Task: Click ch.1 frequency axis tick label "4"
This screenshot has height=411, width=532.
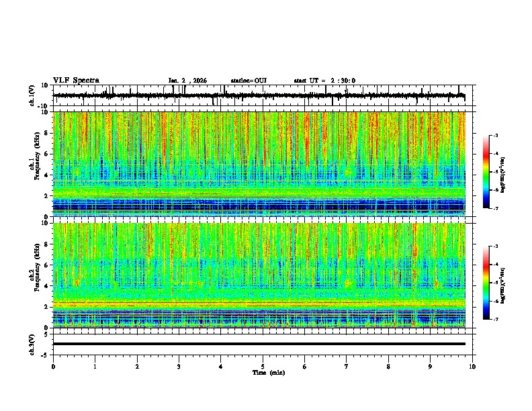Action: click(x=46, y=175)
